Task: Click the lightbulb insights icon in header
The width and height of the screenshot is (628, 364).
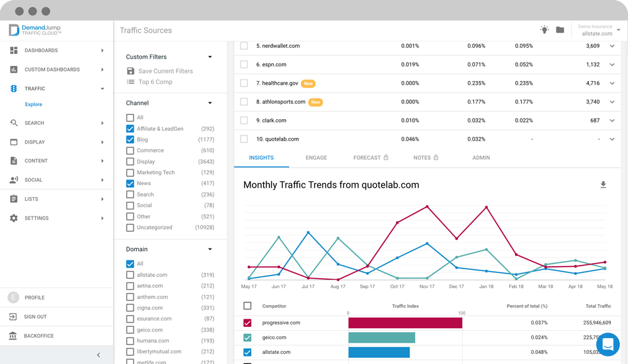Action: click(544, 29)
